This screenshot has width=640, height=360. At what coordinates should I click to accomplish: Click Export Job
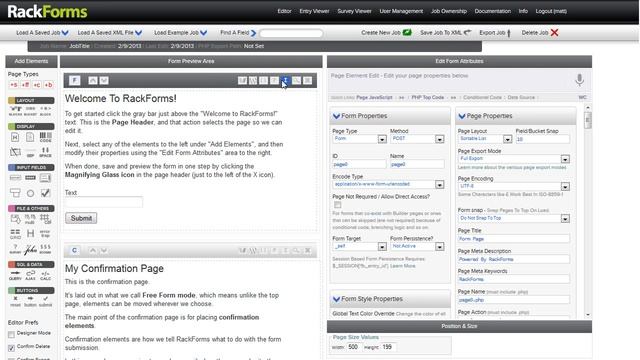pos(495,33)
